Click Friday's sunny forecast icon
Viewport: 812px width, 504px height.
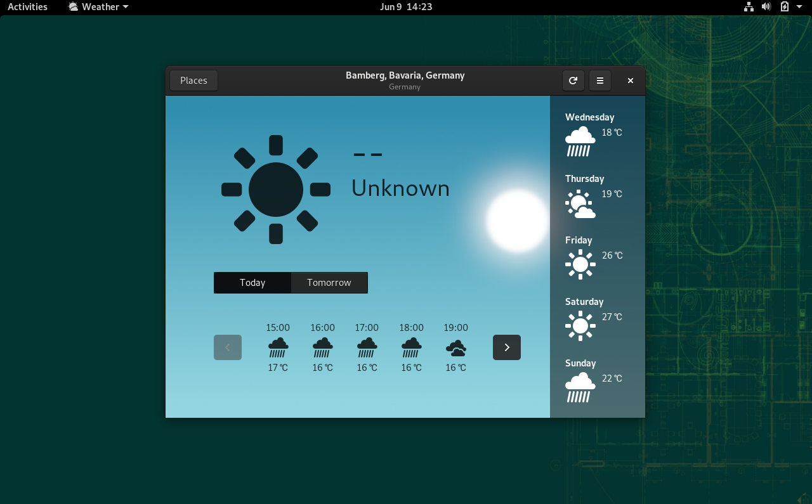[x=580, y=264]
